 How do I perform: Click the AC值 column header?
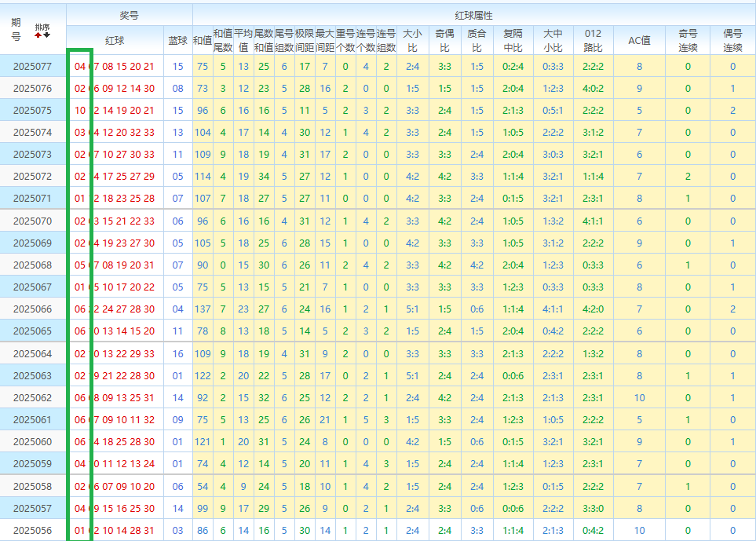click(639, 41)
